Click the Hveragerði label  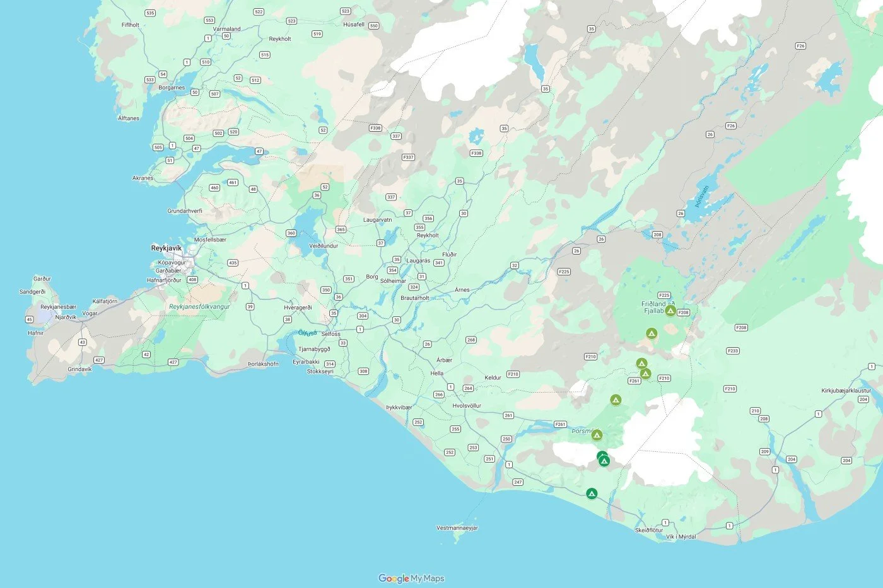298,308
